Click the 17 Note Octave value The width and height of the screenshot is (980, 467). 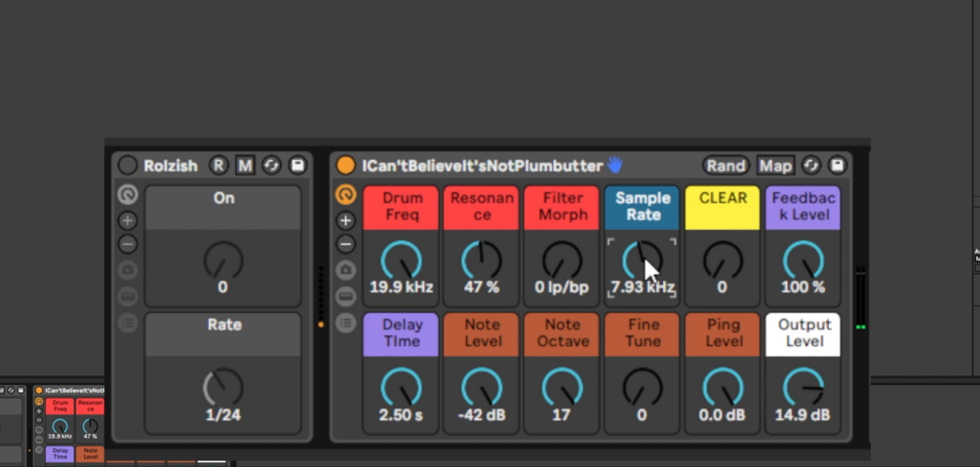(562, 415)
